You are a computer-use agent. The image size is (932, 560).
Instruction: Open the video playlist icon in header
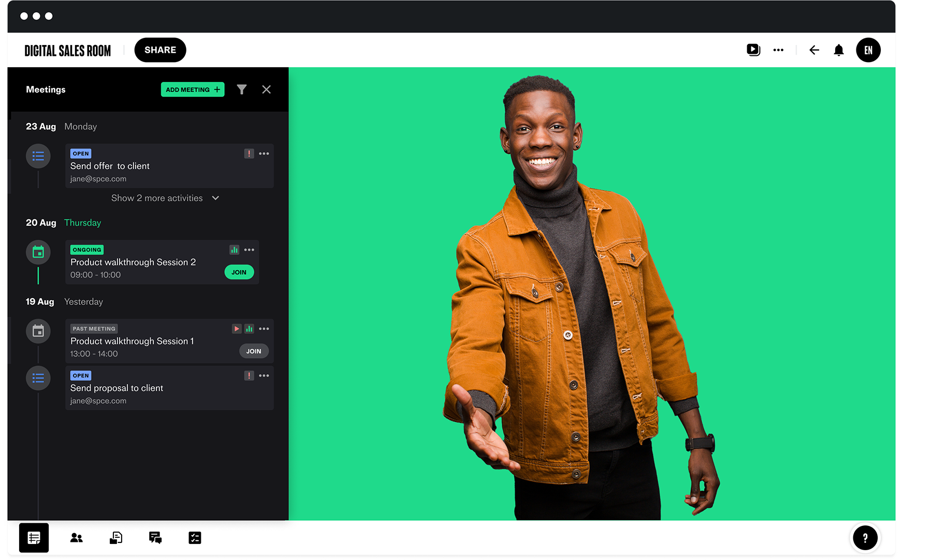click(753, 50)
